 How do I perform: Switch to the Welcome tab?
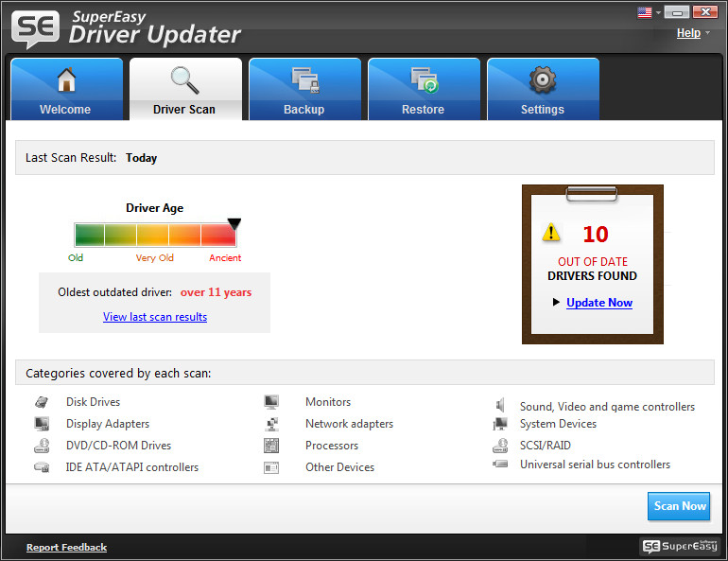[66, 89]
